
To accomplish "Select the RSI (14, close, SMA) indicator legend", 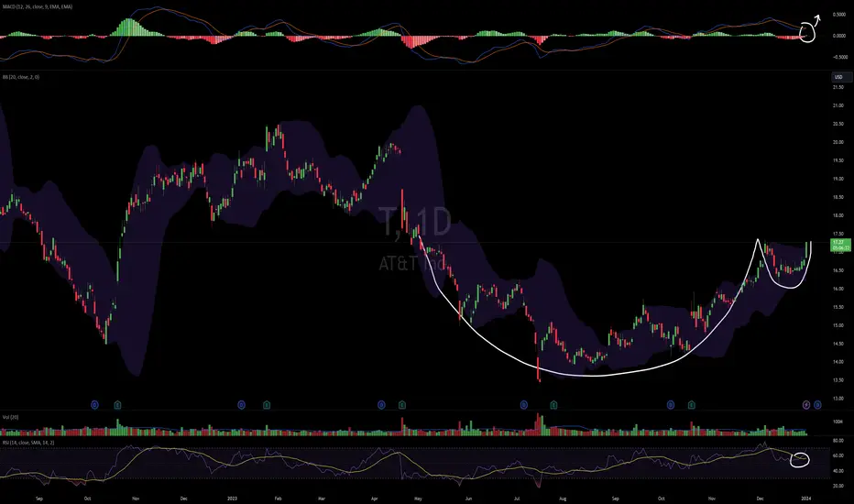I will tap(28, 443).
